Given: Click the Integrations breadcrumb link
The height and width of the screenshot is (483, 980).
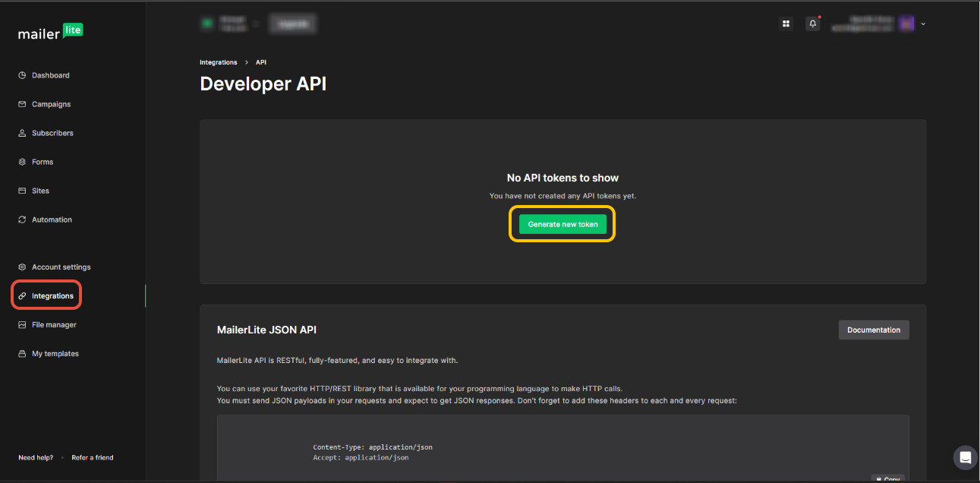Looking at the screenshot, I should click(x=219, y=62).
